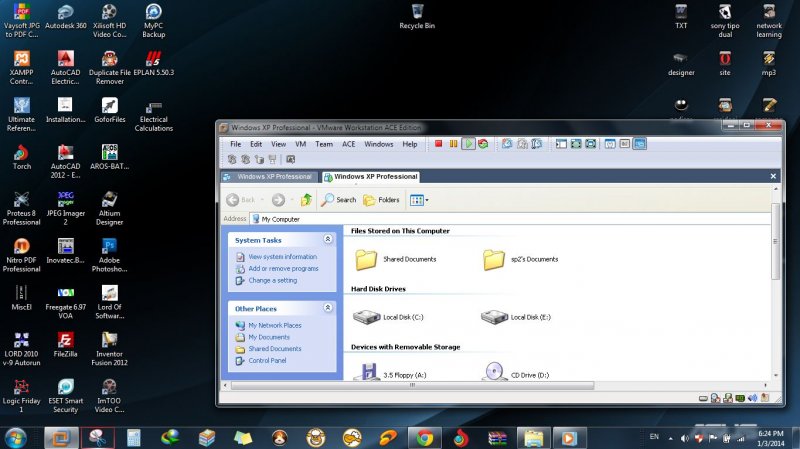Revert to the previous snapshot
The width and height of the screenshot is (800, 449).
tap(522, 144)
